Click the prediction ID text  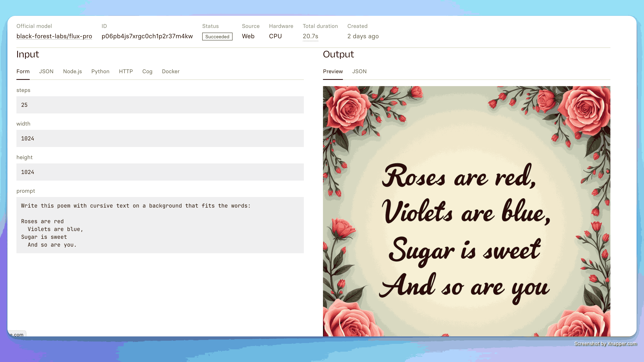[147, 36]
